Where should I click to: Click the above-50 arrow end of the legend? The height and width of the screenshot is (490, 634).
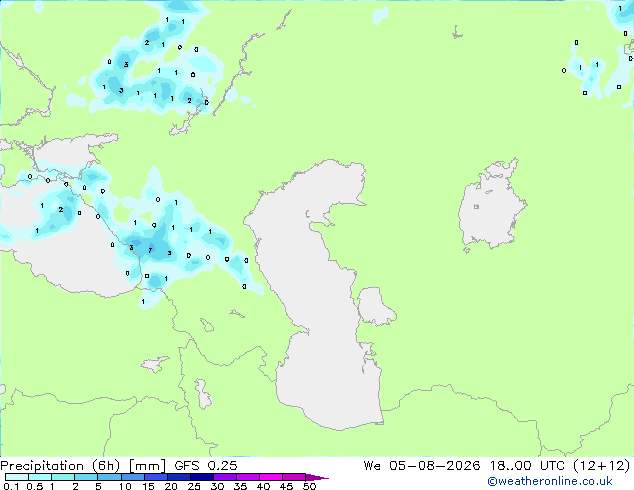tap(317, 477)
